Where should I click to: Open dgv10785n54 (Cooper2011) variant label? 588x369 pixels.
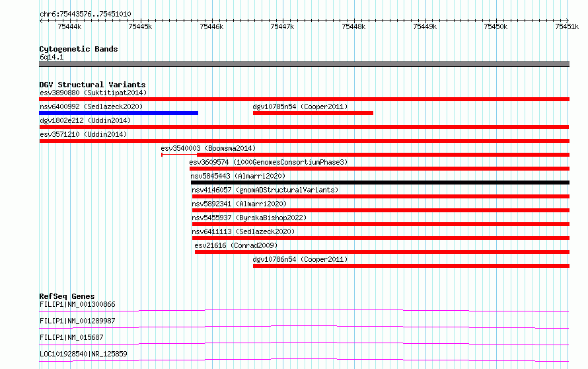pyautogui.click(x=300, y=106)
